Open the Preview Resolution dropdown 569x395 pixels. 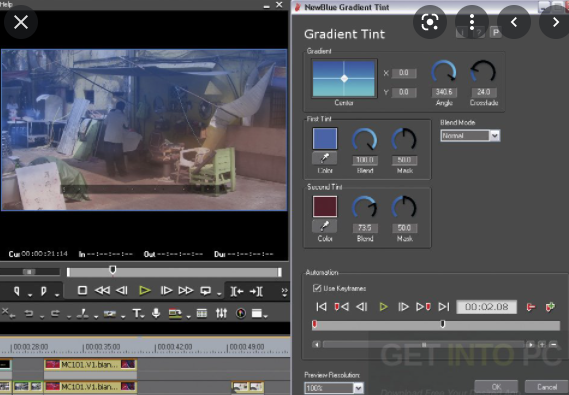point(333,388)
